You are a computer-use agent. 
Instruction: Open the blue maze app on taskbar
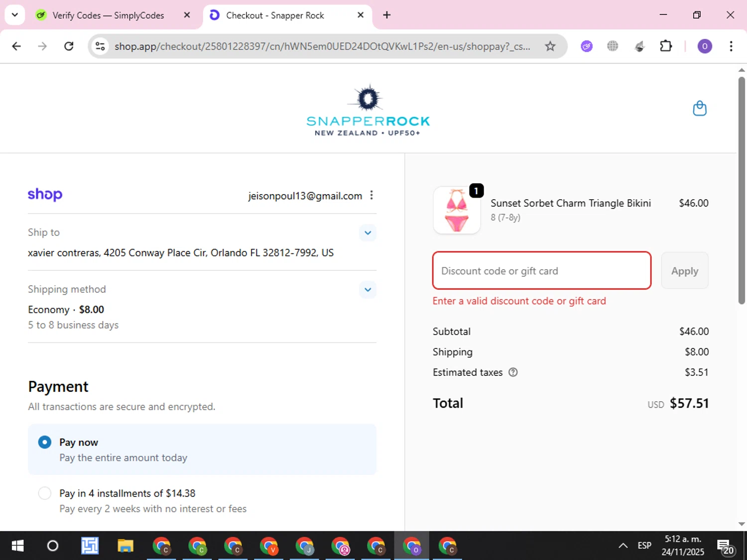pyautogui.click(x=90, y=546)
